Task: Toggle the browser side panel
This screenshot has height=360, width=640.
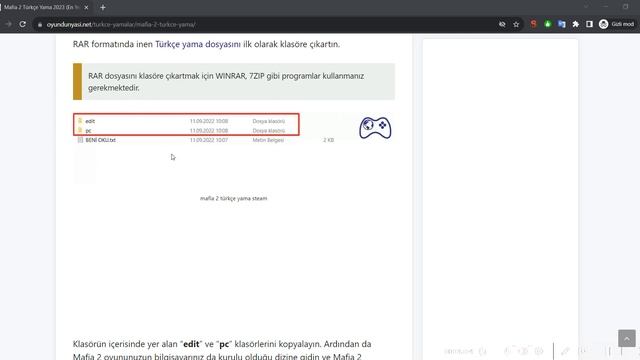Action: click(x=589, y=24)
